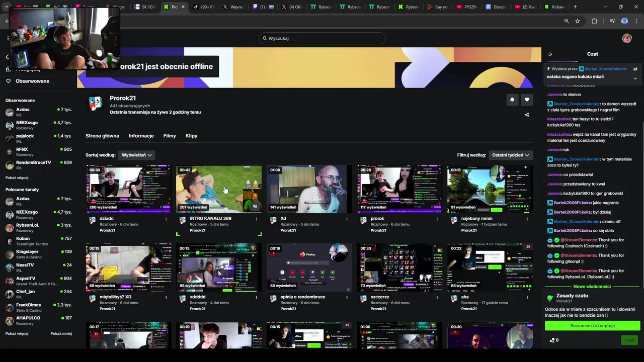Open the browser extensions puzzle icon
Screen dimensions: 644x362
pyautogui.click(x=594, y=21)
